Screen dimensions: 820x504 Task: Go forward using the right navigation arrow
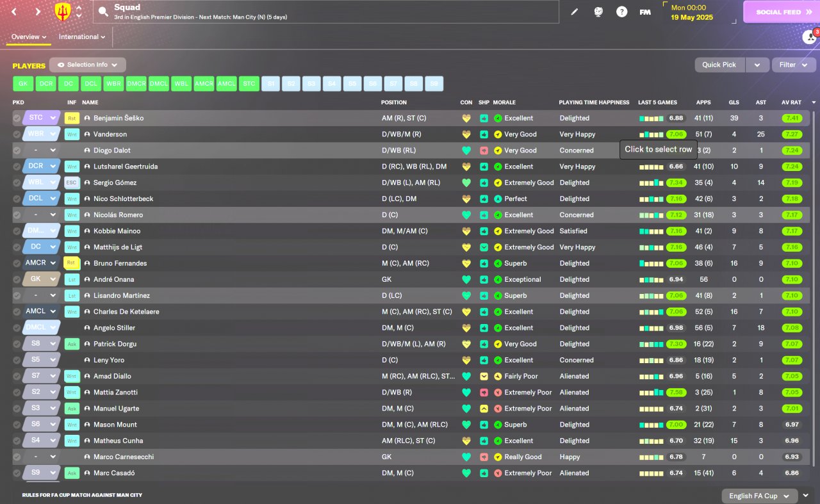click(x=38, y=12)
